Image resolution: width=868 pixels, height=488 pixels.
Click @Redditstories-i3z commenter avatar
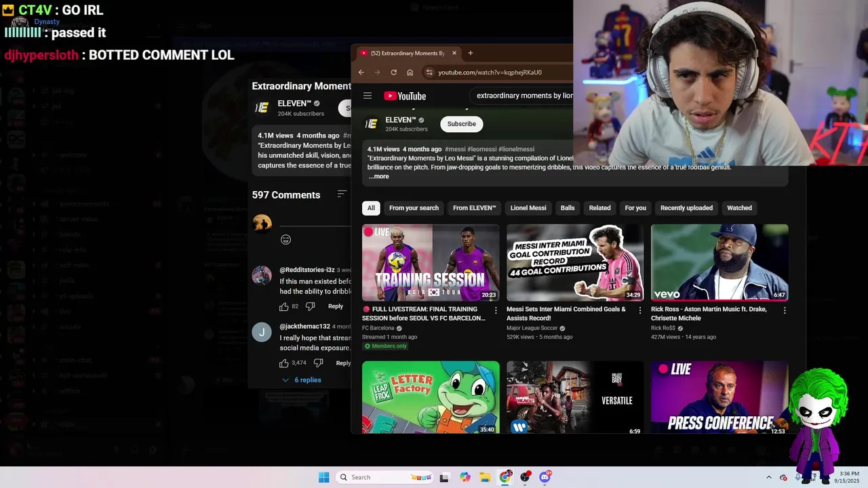click(262, 275)
